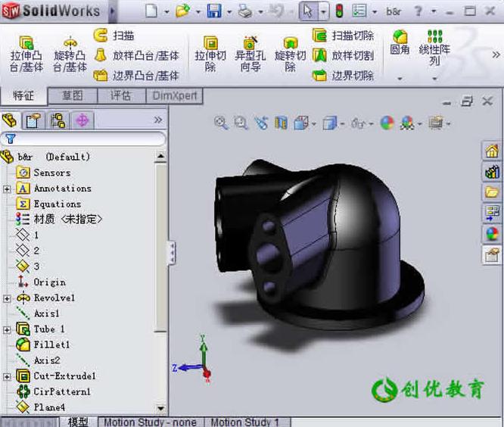Image resolution: width=504 pixels, height=427 pixels.
Task: Show the PropertyManager tab
Action: [x=33, y=120]
